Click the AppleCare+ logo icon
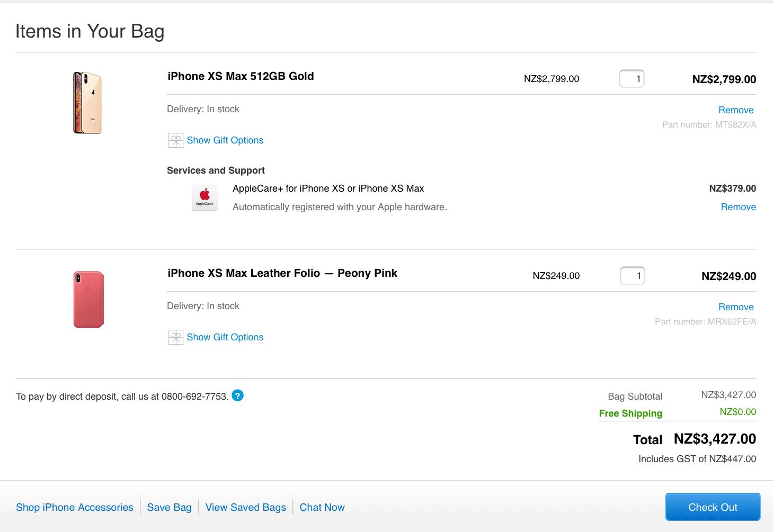This screenshot has width=773, height=532. tap(205, 197)
